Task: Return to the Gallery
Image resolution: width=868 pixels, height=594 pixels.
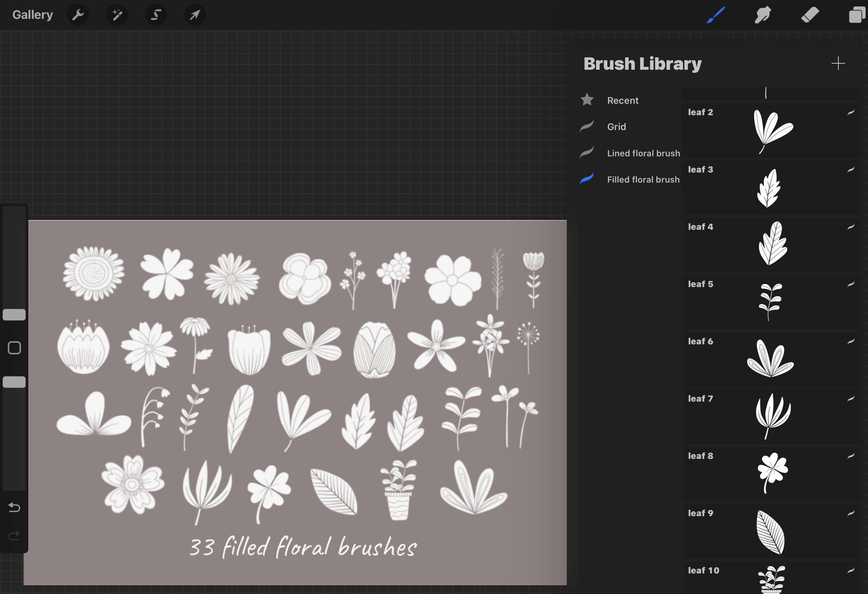Action: [32, 15]
